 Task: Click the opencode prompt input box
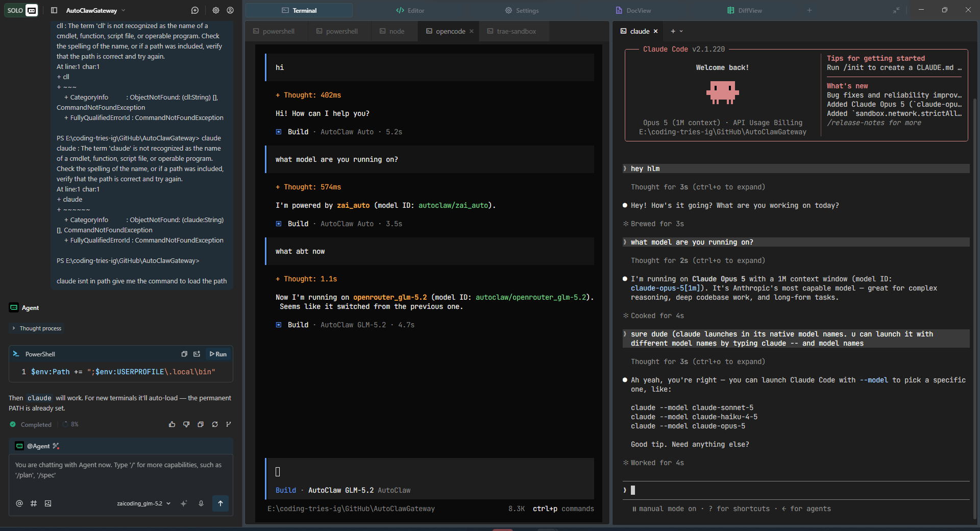[x=430, y=472]
